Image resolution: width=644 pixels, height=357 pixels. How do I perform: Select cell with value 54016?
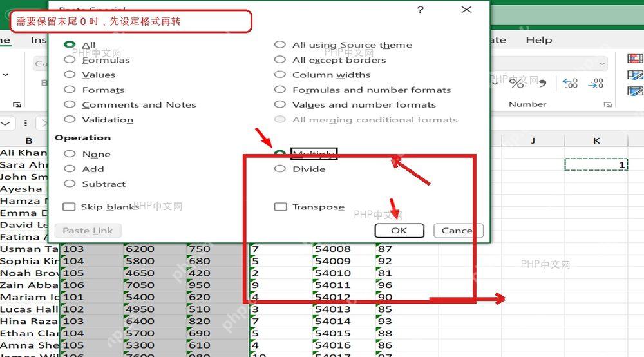344,345
